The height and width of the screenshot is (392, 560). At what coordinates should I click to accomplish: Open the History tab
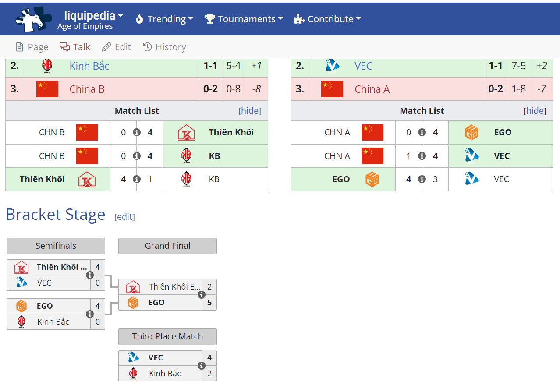coord(165,47)
